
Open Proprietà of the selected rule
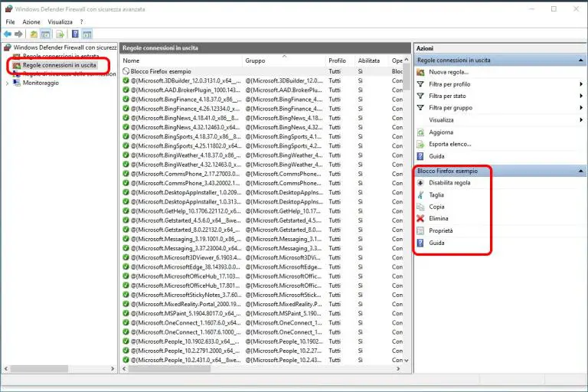pos(441,230)
